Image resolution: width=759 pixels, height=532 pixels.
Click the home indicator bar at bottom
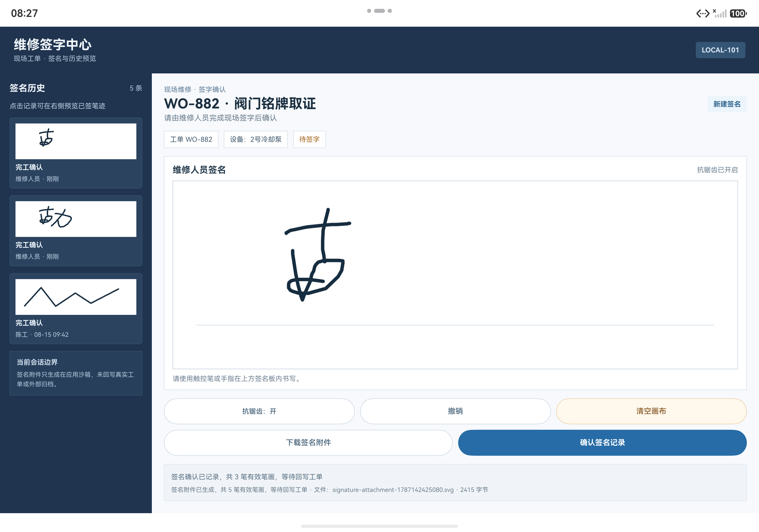(x=379, y=526)
